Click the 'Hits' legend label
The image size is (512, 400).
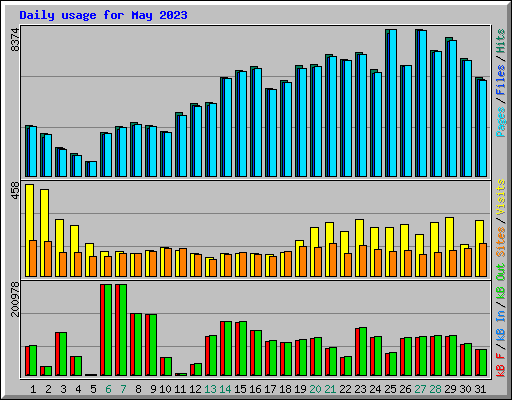tap(501, 41)
